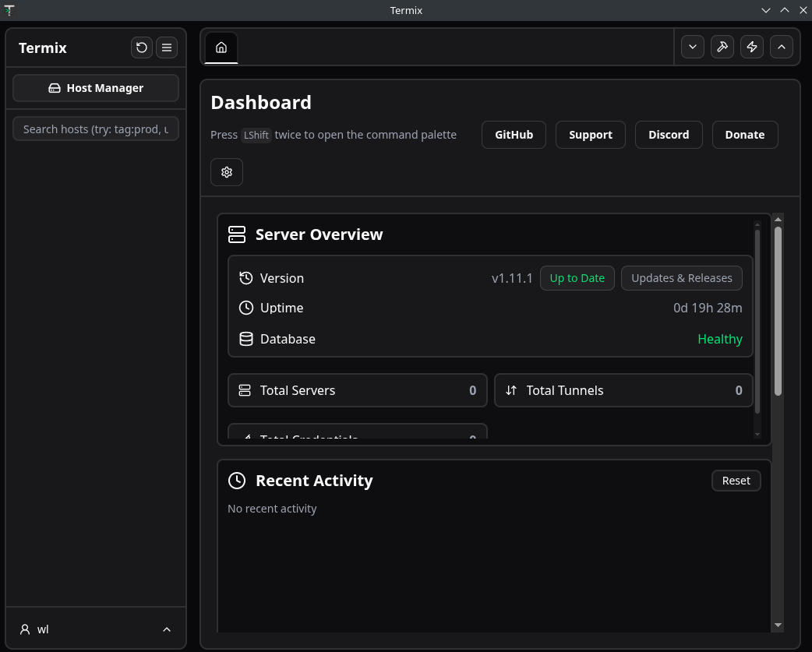This screenshot has width=812, height=652.
Task: Click the dashboard vertical scrollbar thumb
Action: [x=778, y=311]
